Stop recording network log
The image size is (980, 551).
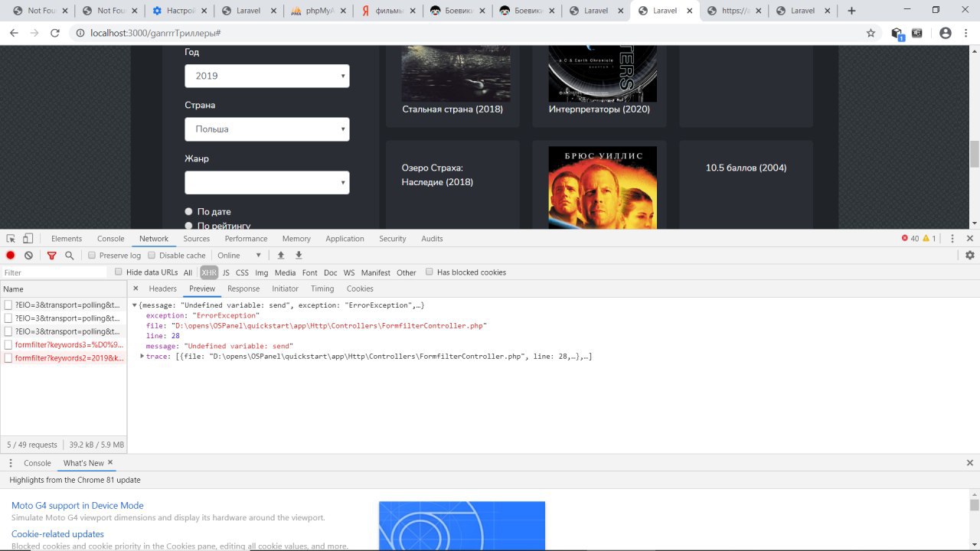tap(11, 256)
